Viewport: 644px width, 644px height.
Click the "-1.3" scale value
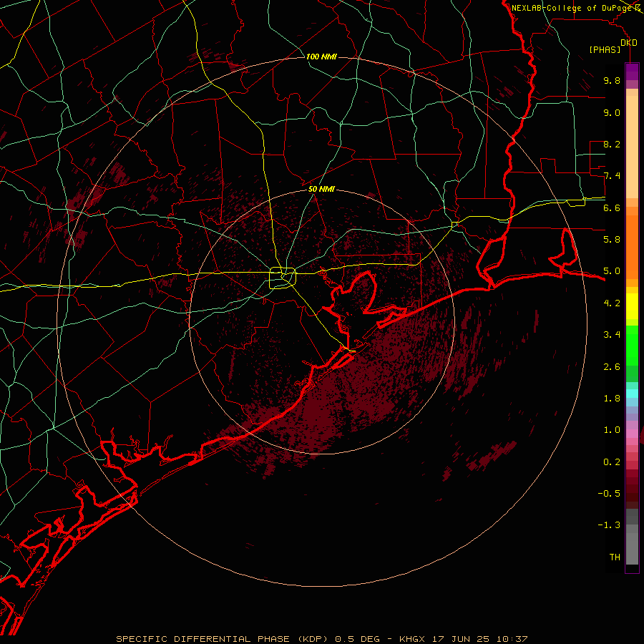(609, 525)
